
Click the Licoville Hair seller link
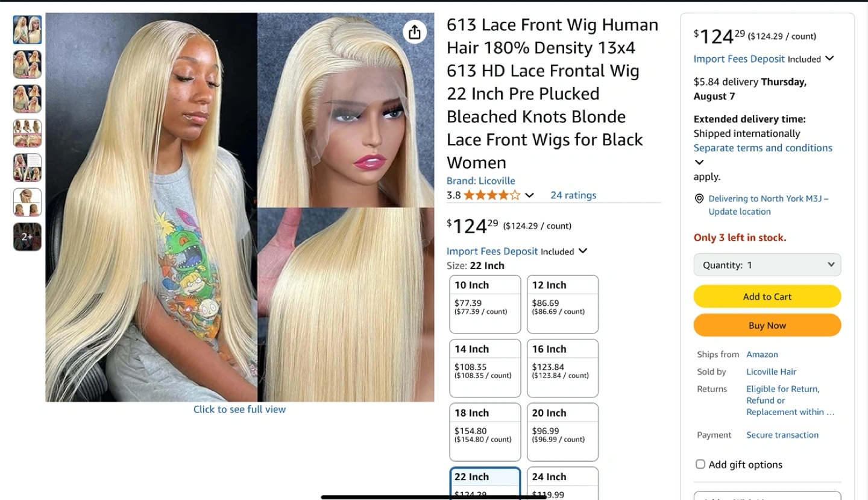coord(771,372)
